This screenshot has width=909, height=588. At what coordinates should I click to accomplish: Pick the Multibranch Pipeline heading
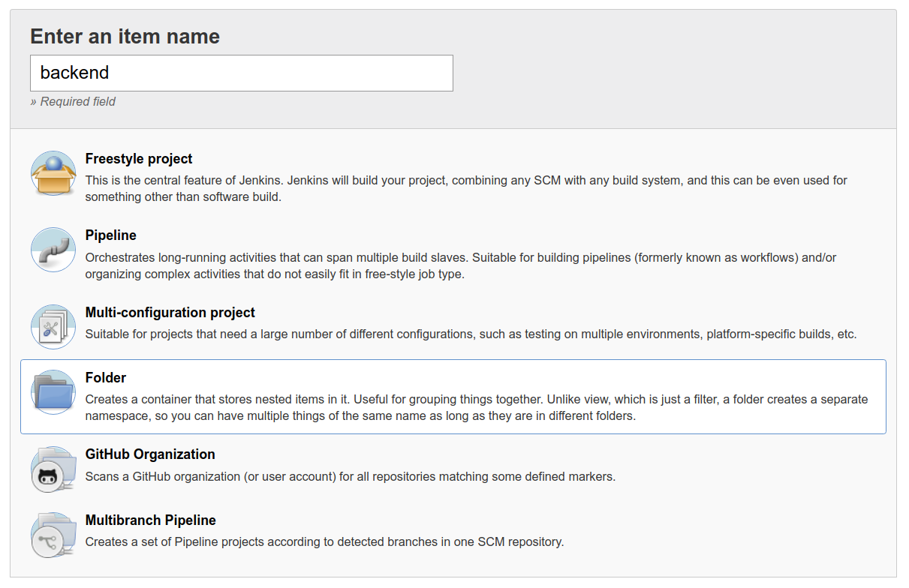(151, 520)
